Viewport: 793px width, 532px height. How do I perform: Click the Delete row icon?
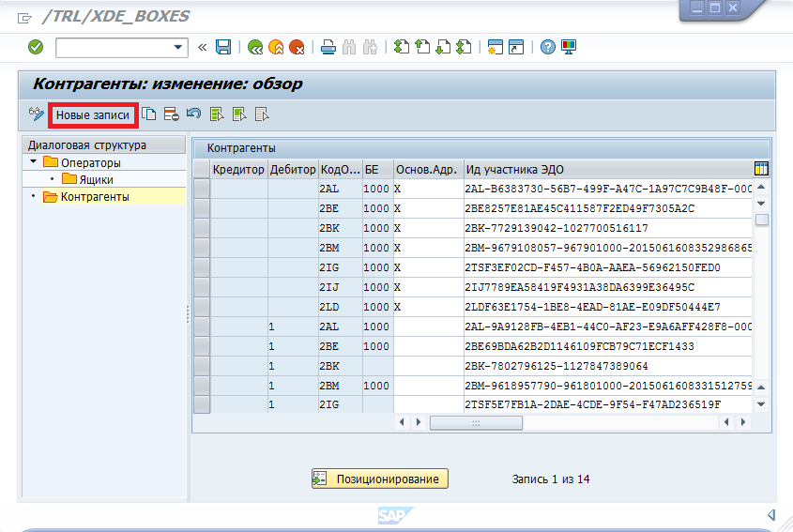click(171, 114)
